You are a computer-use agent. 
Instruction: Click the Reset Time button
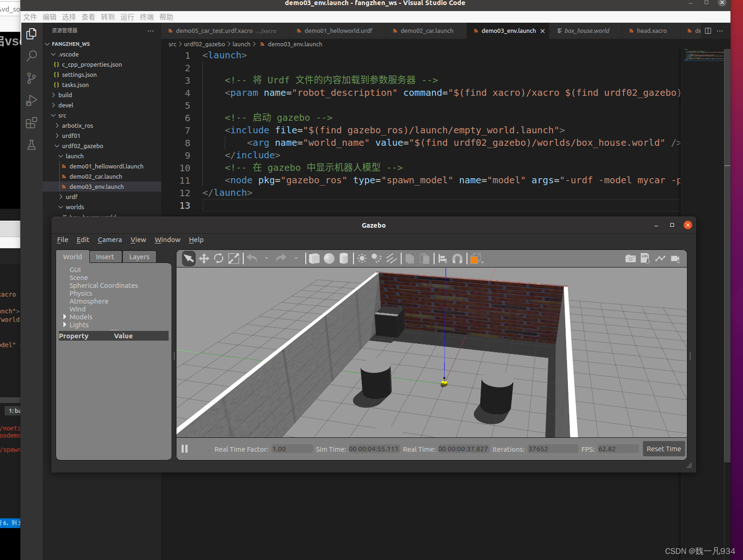pyautogui.click(x=664, y=449)
